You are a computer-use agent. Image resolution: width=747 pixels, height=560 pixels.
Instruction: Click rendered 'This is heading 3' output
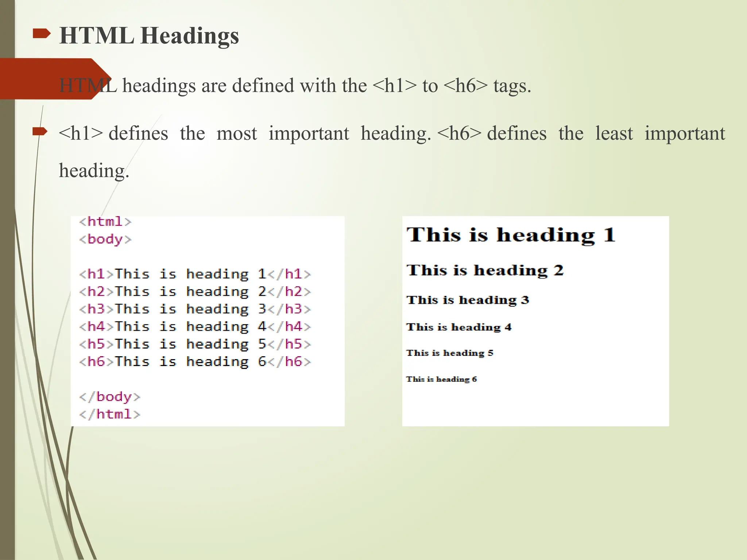coord(468,300)
